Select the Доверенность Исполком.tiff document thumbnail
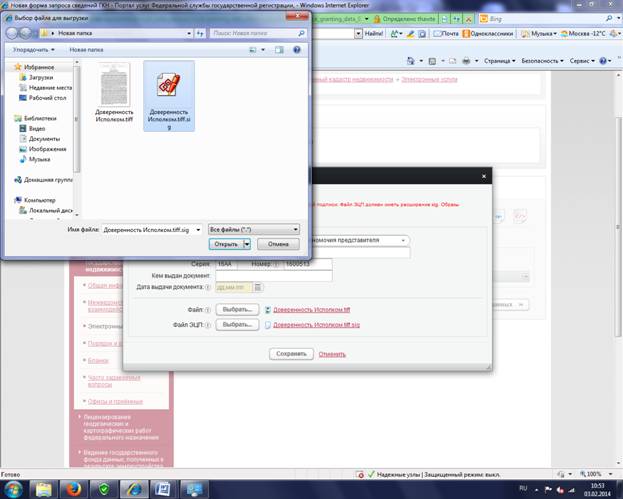 point(113,92)
